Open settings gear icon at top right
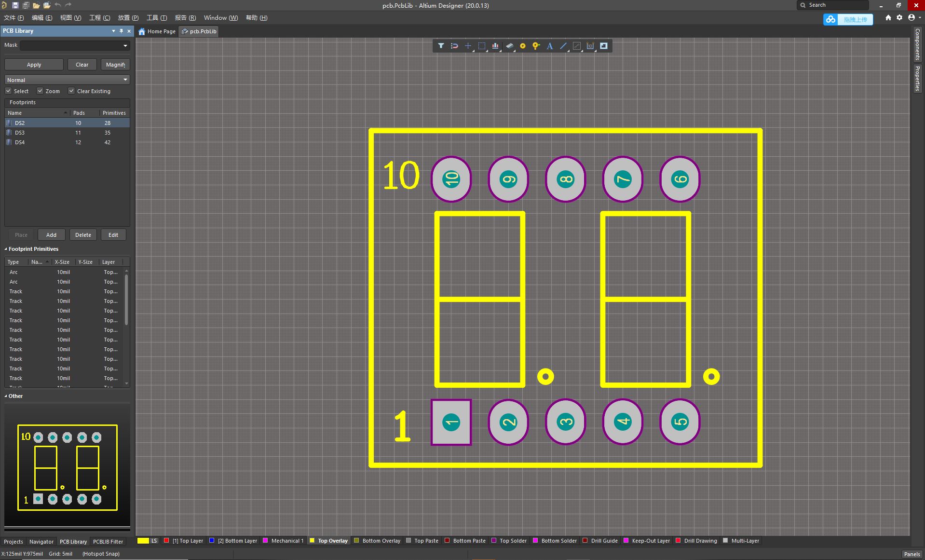Image resolution: width=925 pixels, height=560 pixels. pyautogui.click(x=899, y=18)
